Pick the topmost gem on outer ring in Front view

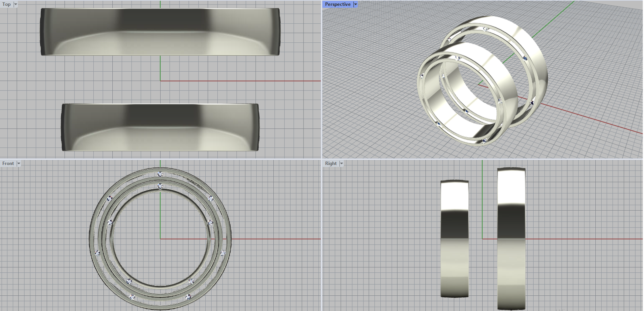160,174
